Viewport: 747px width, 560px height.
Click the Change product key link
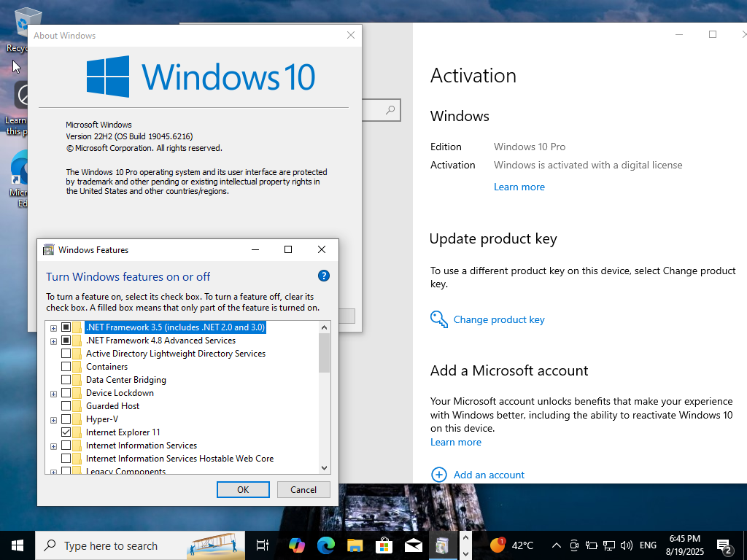[499, 319]
